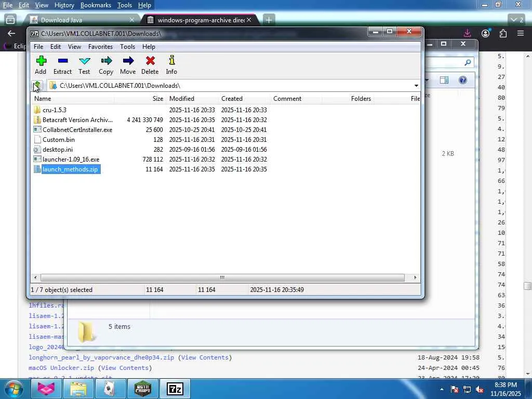Click the taskbar clock showing 8:38 PM
This screenshot has width=532, height=399.
click(506, 389)
